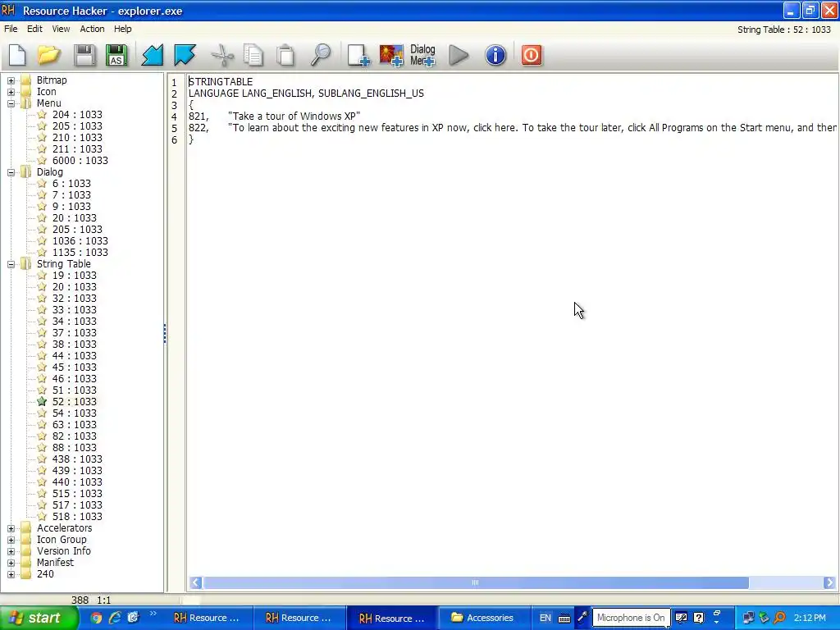Open the File menu

(11, 29)
